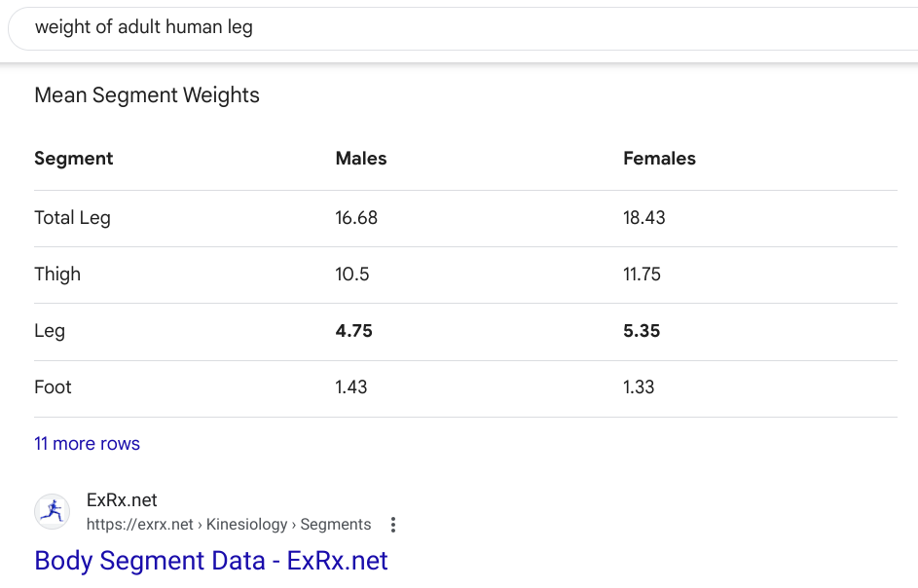Image resolution: width=918 pixels, height=588 pixels.
Task: Click the ExRx.net site name text
Action: (x=122, y=499)
